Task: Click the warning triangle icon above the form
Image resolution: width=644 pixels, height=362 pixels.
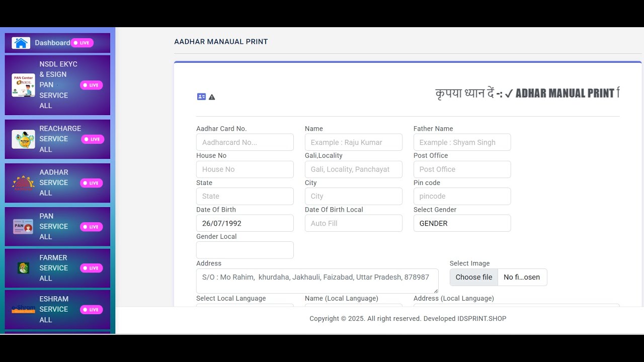Action: click(x=212, y=97)
